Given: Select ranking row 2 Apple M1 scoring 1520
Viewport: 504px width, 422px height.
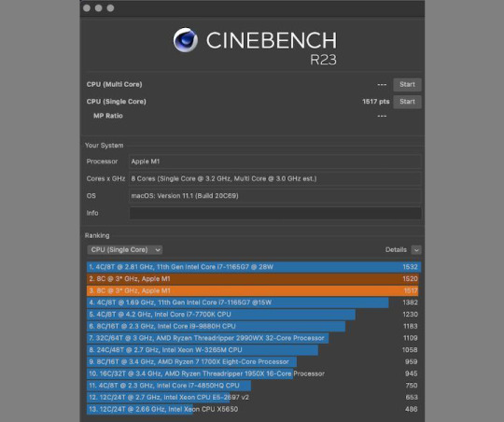Looking at the screenshot, I should (x=254, y=279).
